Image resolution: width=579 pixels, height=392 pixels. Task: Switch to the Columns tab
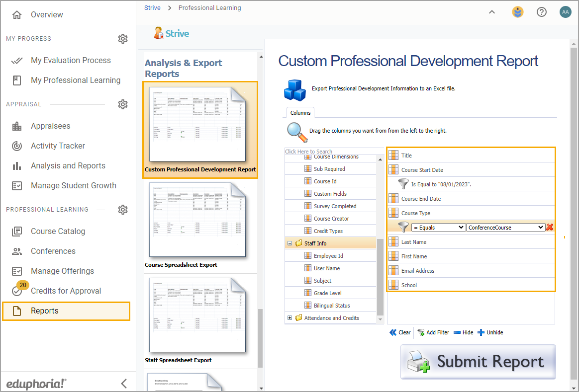pos(300,113)
